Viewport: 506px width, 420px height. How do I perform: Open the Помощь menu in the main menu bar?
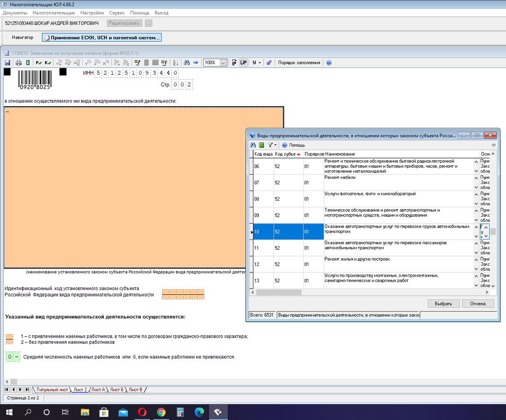pyautogui.click(x=140, y=13)
